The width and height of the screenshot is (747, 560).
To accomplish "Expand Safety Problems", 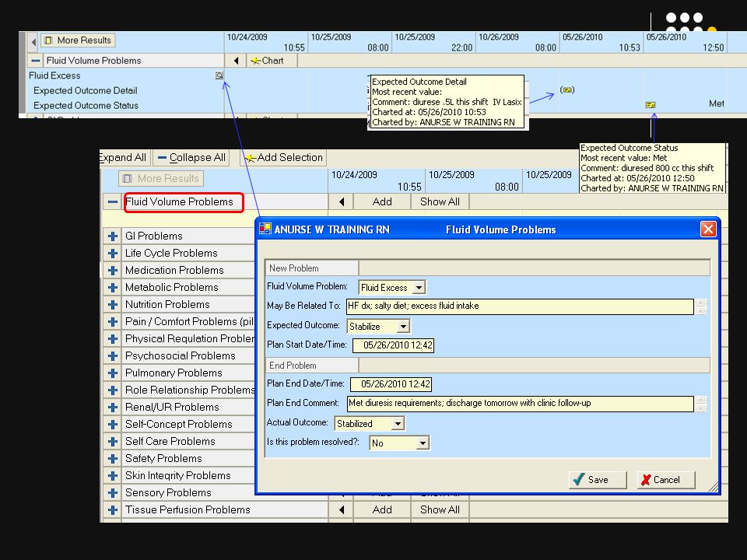I will tap(112, 459).
